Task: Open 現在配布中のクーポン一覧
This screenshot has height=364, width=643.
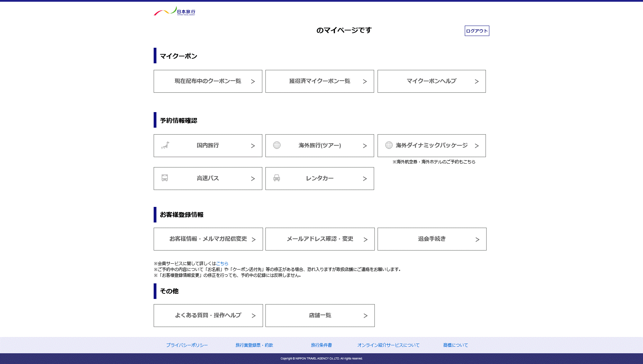Action: (x=208, y=81)
